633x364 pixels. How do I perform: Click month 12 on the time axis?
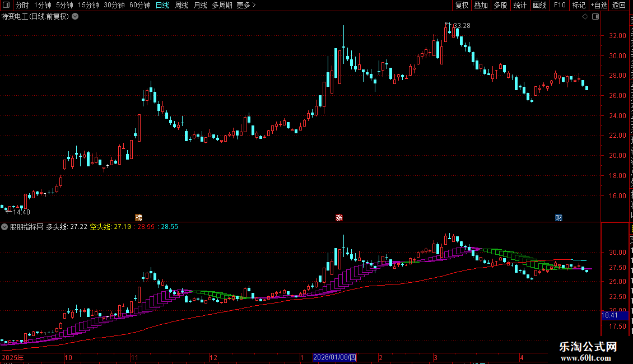[213, 357]
